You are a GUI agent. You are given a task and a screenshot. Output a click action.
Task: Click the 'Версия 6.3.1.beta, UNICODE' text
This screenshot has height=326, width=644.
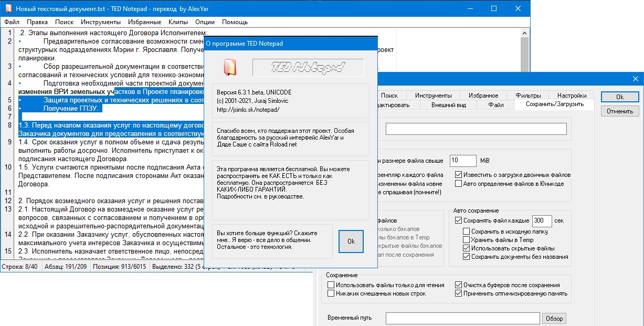pyautogui.click(x=254, y=93)
